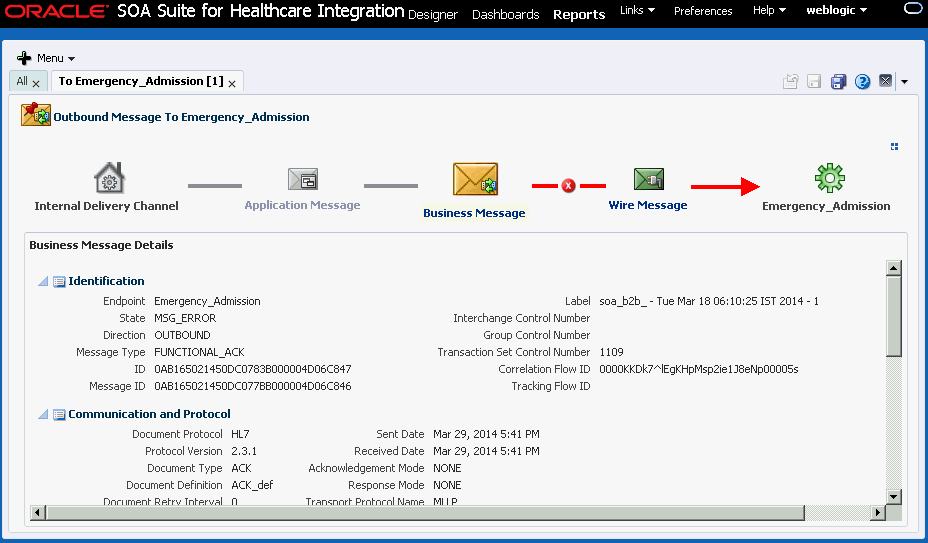
Task: Close the To Emergency_Admission [1] tab
Action: (x=232, y=84)
